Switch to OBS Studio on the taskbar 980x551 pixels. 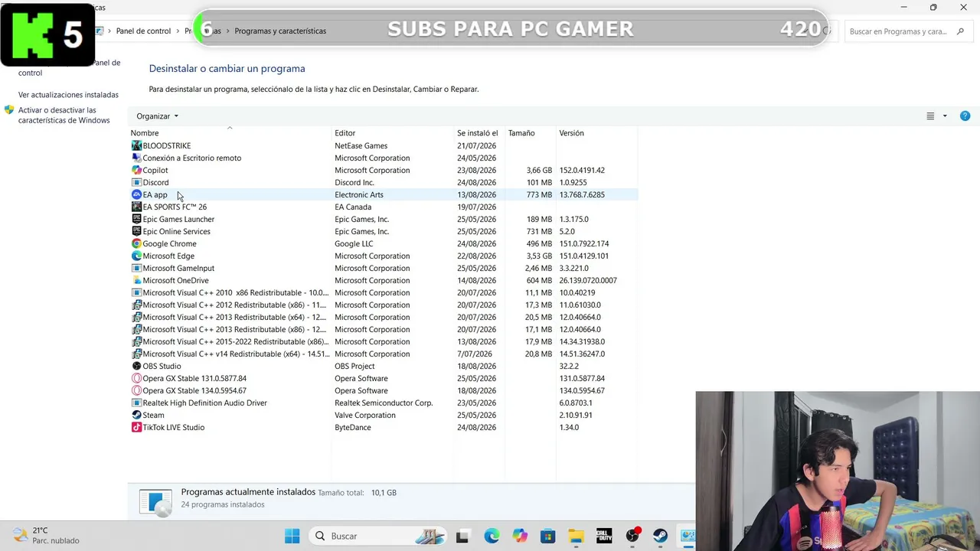click(632, 536)
